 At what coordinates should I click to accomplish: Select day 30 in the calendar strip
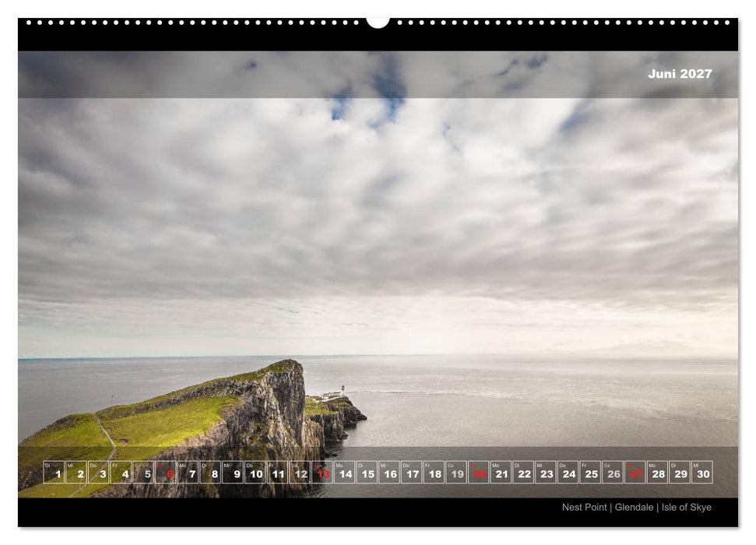coord(703,472)
